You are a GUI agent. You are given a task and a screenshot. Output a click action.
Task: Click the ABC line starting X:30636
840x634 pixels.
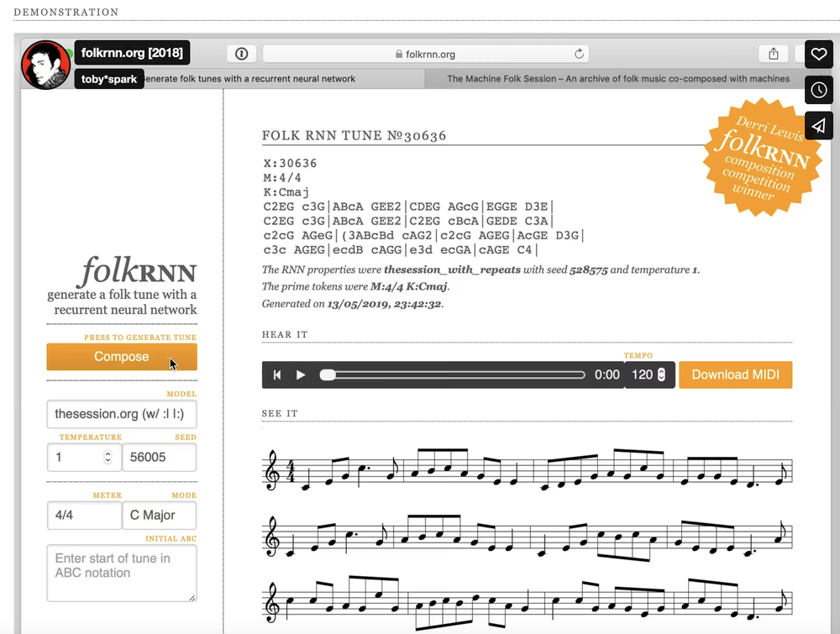pyautogui.click(x=290, y=163)
